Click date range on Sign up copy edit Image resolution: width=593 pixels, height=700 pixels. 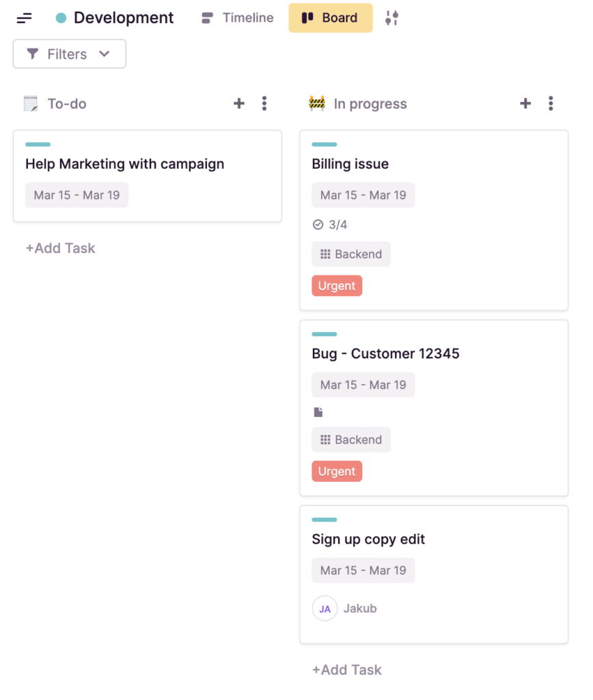tap(363, 570)
